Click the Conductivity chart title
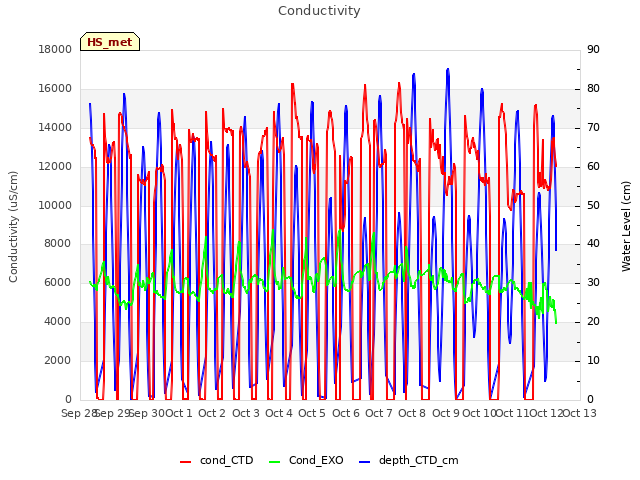Viewport: 640px width, 480px height. [x=319, y=11]
